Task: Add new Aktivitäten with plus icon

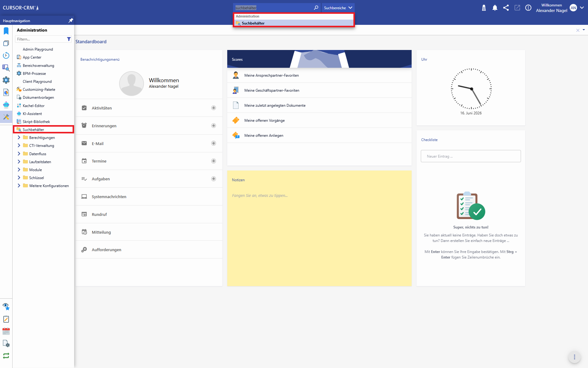Action: [x=214, y=108]
